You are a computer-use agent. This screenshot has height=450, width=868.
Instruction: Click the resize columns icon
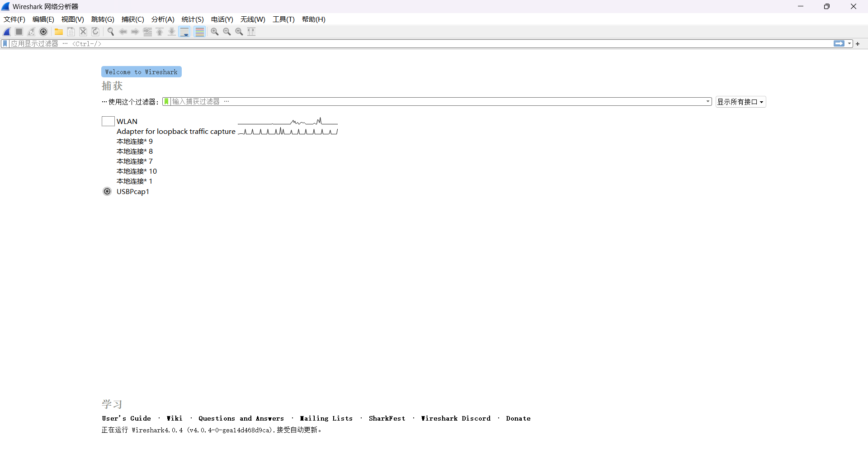(x=251, y=32)
